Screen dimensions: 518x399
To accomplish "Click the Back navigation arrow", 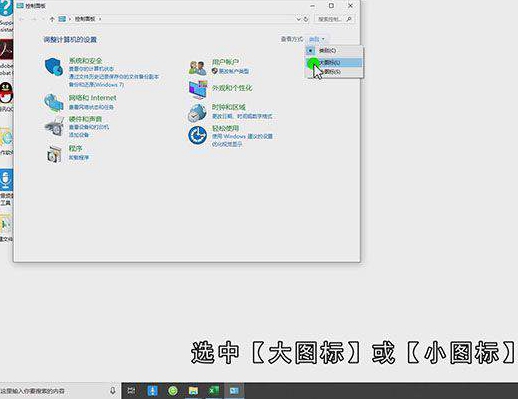I will tap(22, 19).
